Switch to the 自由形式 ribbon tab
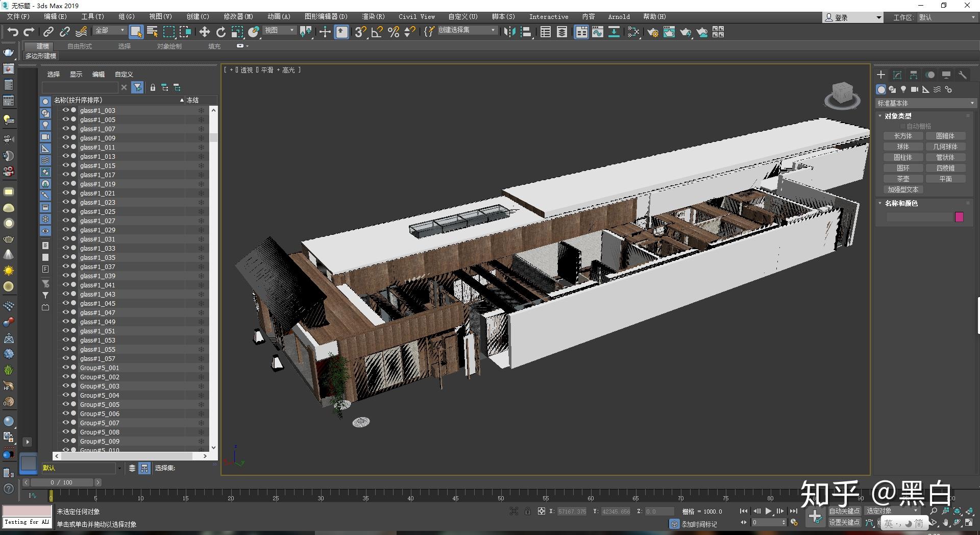Viewport: 980px width, 535px height. (80, 46)
